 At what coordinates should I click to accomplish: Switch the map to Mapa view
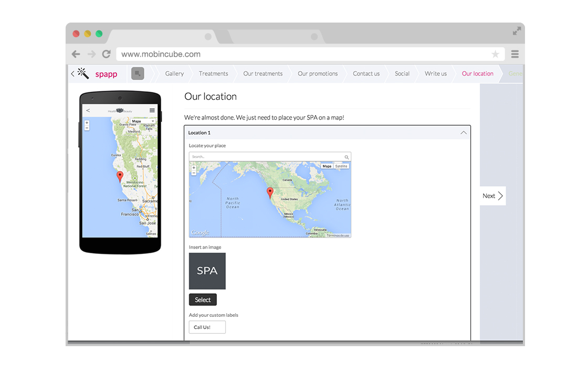click(327, 166)
